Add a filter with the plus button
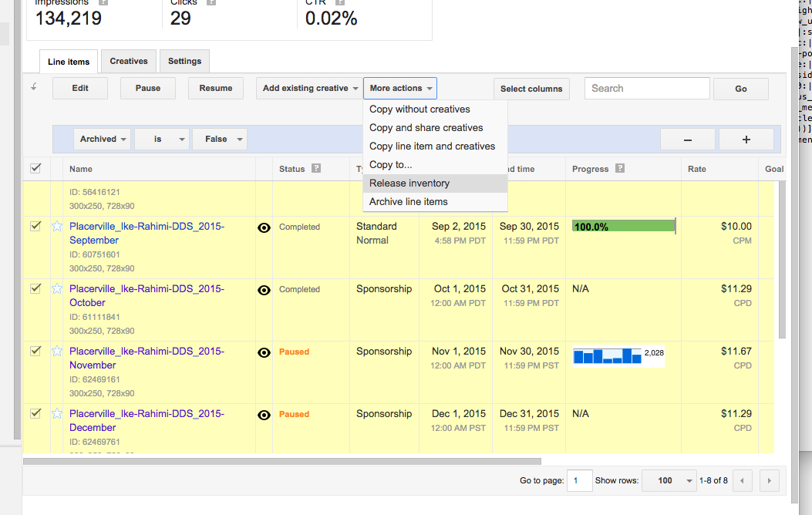This screenshot has width=812, height=515. [746, 140]
